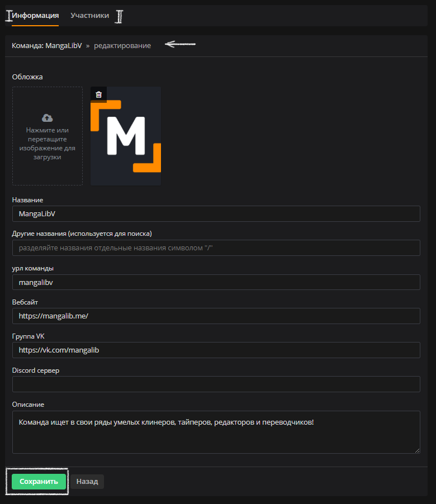Edit the Вебсайт field
Image resolution: width=436 pixels, height=504 pixels.
click(216, 316)
